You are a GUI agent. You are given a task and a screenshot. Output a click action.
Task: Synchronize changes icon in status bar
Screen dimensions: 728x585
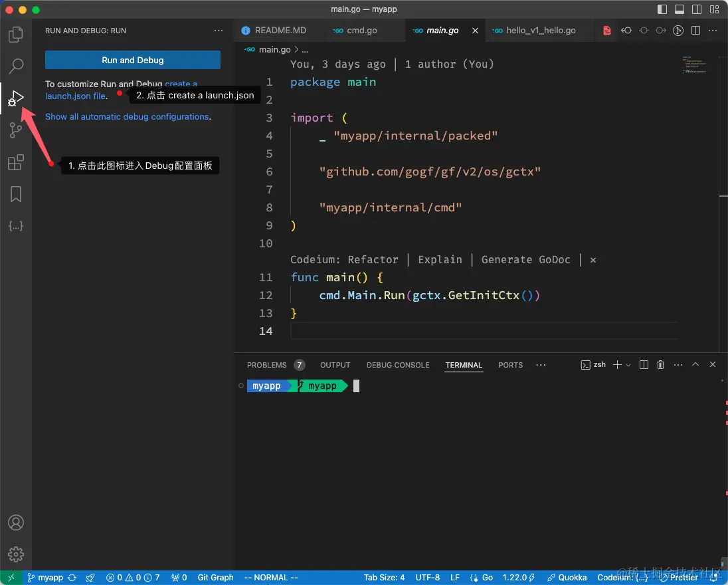(72, 578)
